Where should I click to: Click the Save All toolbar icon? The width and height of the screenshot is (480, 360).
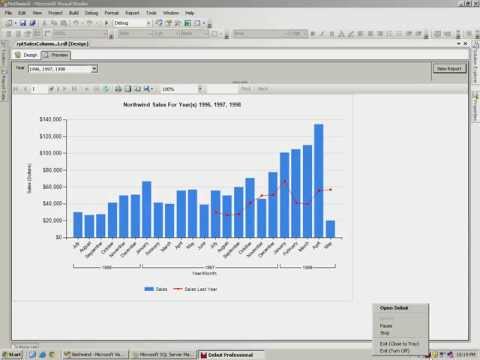[x=32, y=23]
